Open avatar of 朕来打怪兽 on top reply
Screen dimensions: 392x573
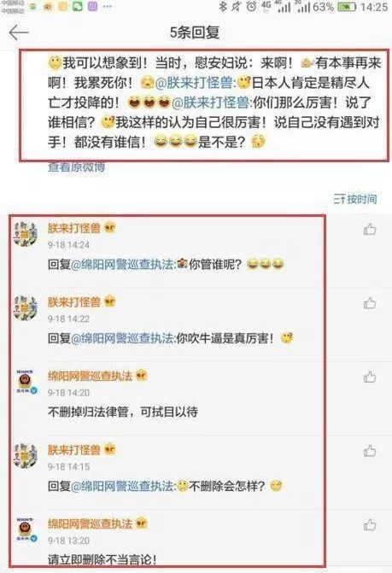(25, 234)
